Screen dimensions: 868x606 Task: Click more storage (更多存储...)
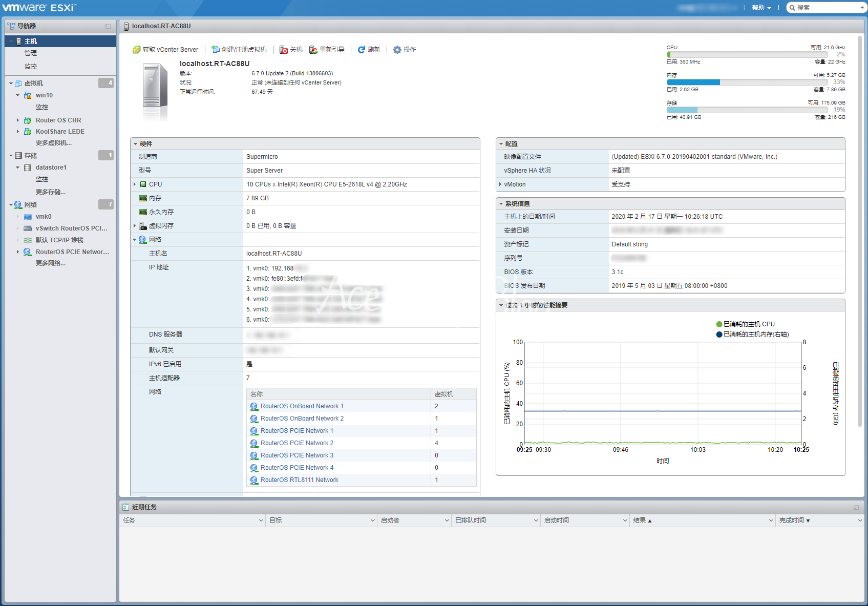click(x=51, y=192)
